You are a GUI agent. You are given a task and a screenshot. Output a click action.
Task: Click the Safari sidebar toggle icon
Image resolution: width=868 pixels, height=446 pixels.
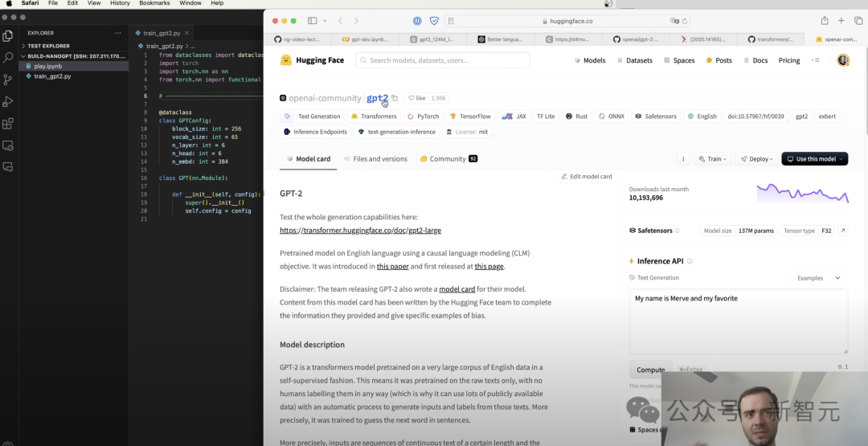pos(312,21)
